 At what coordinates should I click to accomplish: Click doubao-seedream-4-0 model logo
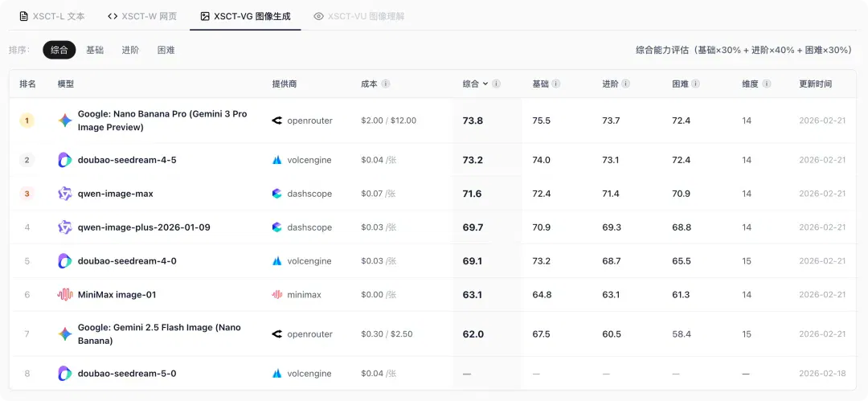point(65,261)
